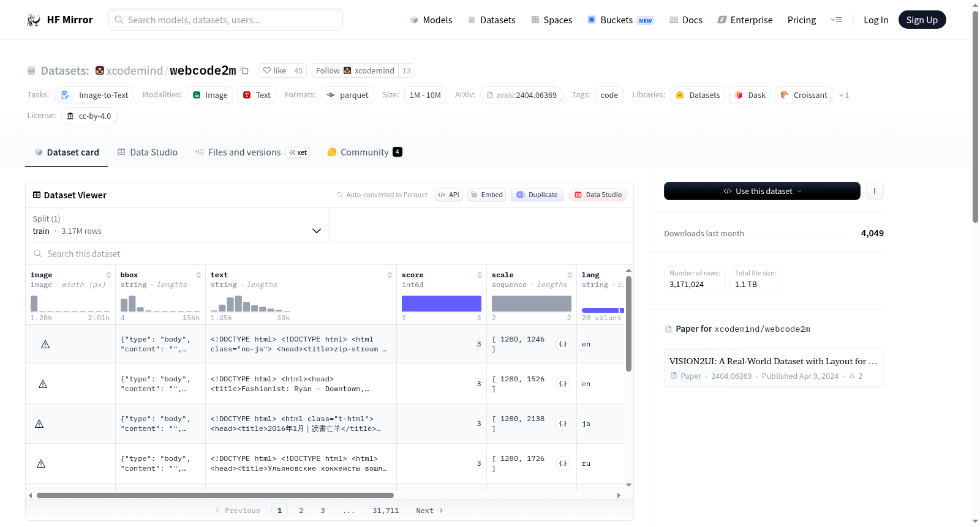Open Spaces in the top navigation

(552, 20)
